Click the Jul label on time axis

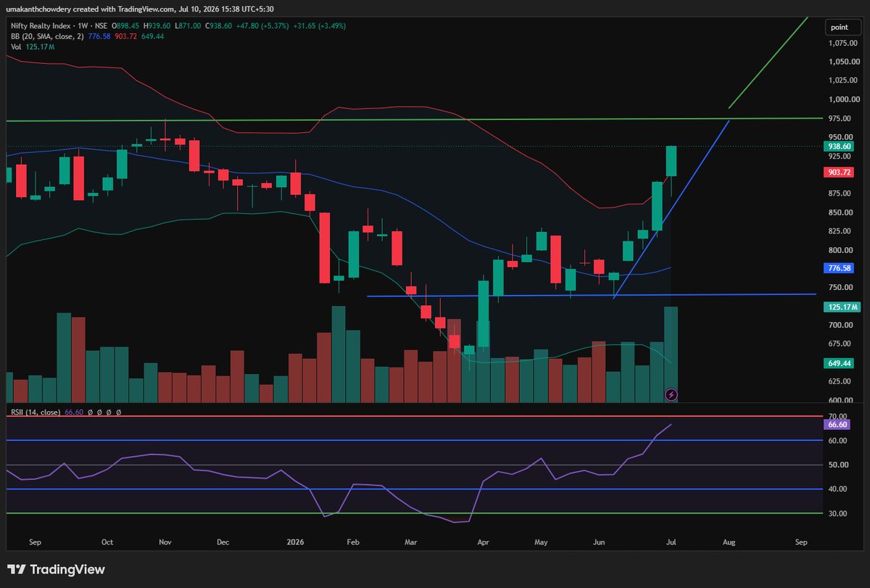(671, 542)
